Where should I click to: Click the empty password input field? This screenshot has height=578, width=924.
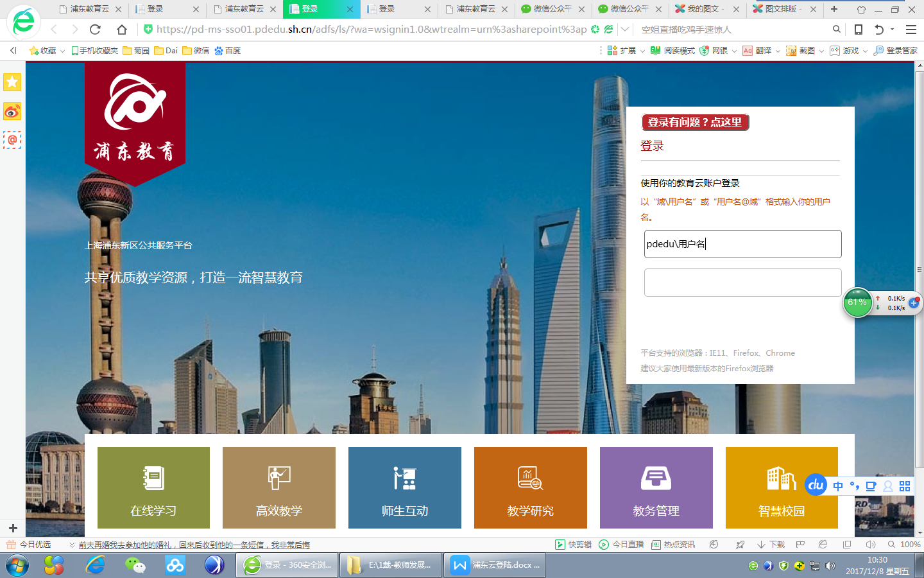click(742, 283)
